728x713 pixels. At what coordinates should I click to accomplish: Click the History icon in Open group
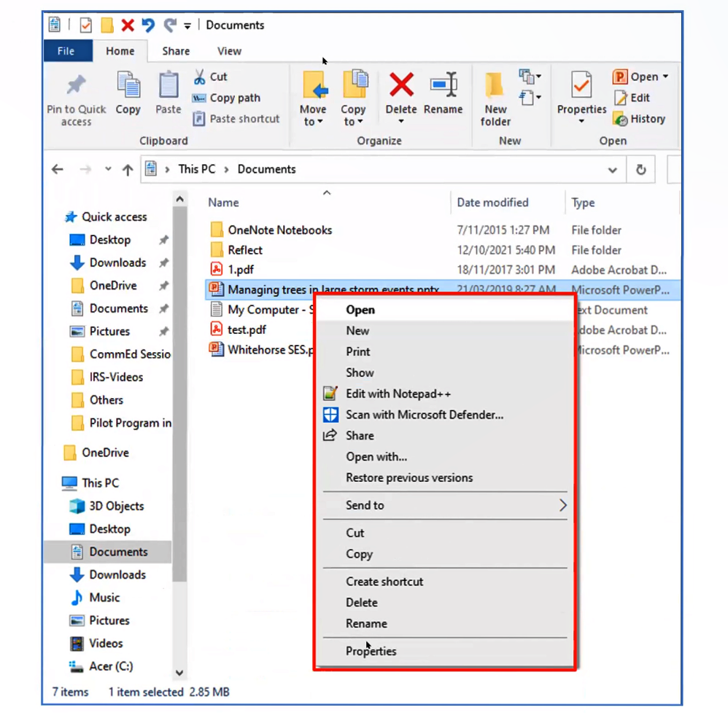coord(621,119)
